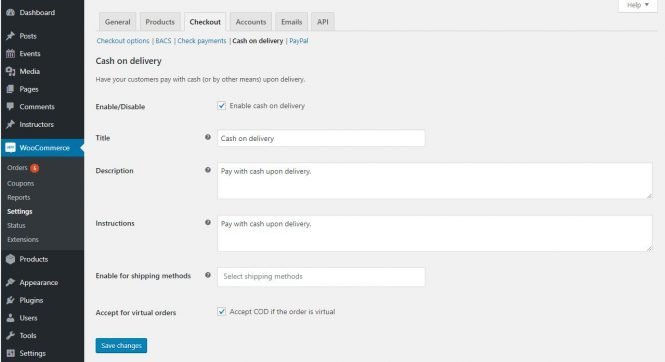Open the Select shipping methods box
Image resolution: width=665 pixels, height=362 pixels.
click(x=321, y=277)
